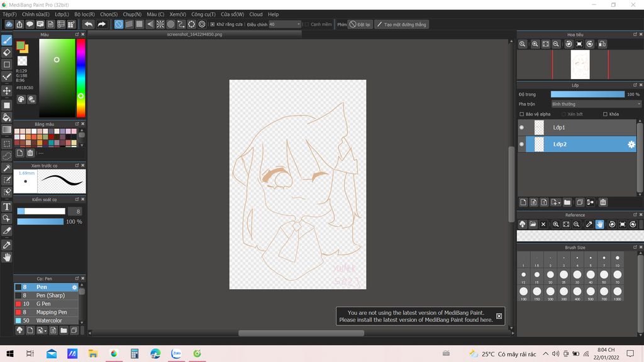This screenshot has height=362, width=644.
Task: Zoom in the Navigator view
Action: 535,44
